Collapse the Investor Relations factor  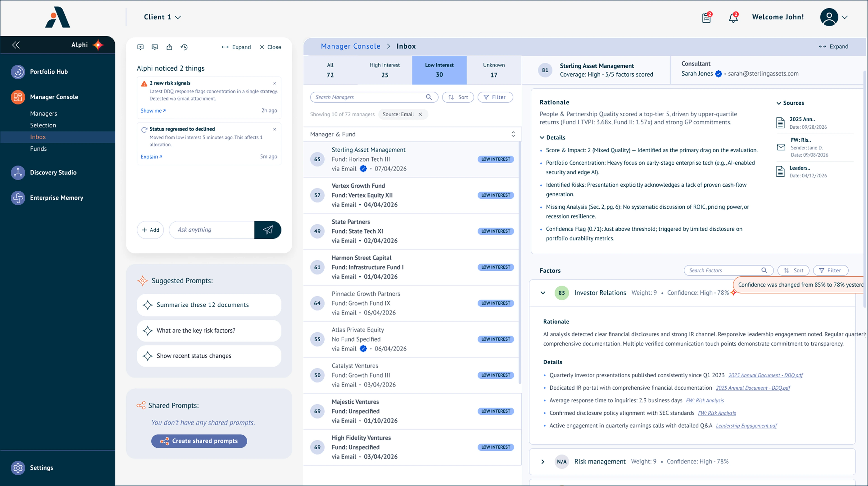click(543, 293)
